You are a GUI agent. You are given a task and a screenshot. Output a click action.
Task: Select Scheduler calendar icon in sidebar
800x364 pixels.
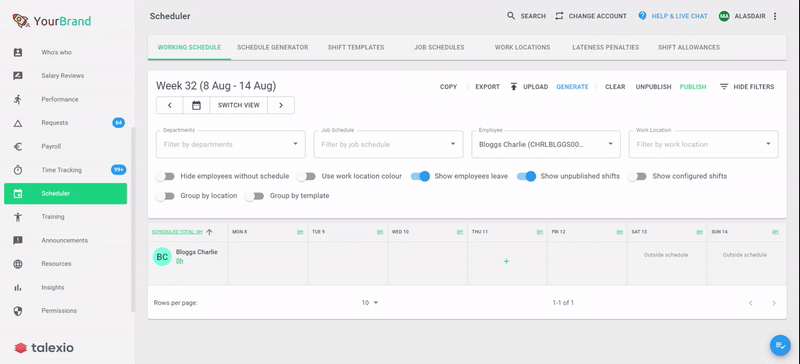(18, 193)
